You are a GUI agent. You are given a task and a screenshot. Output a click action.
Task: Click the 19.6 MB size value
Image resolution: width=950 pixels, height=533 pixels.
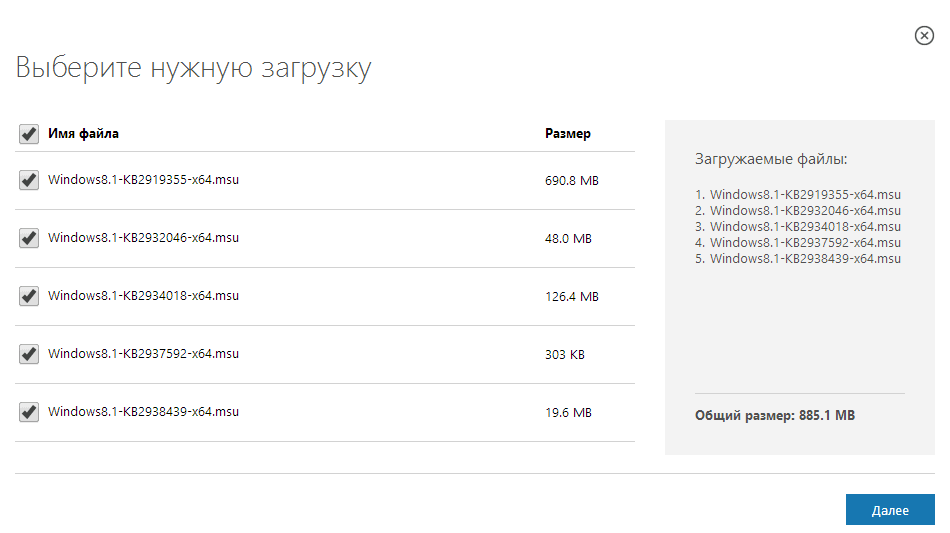[568, 412]
